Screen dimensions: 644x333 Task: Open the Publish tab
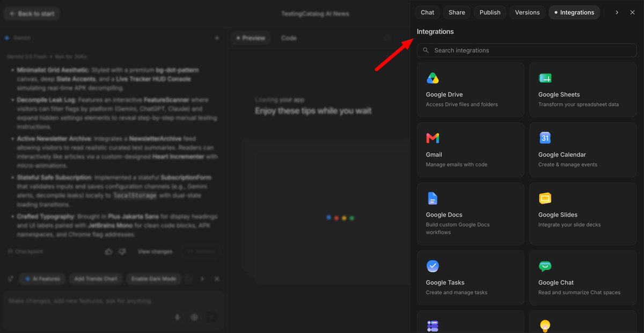coord(490,12)
